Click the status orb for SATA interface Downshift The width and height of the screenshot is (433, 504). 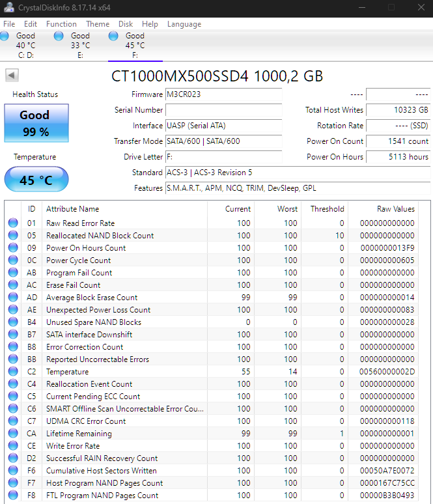coord(13,334)
